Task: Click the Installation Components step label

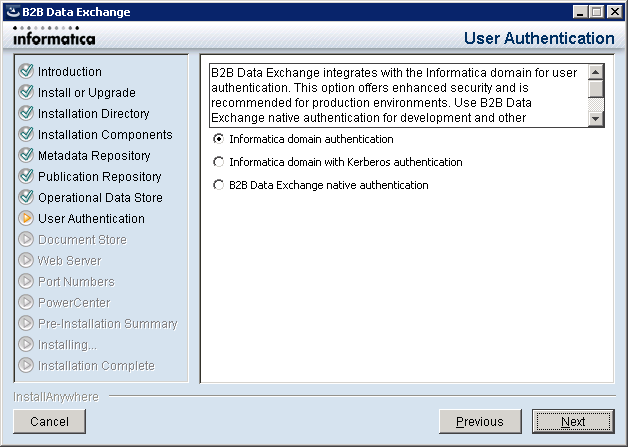Action: click(105, 135)
